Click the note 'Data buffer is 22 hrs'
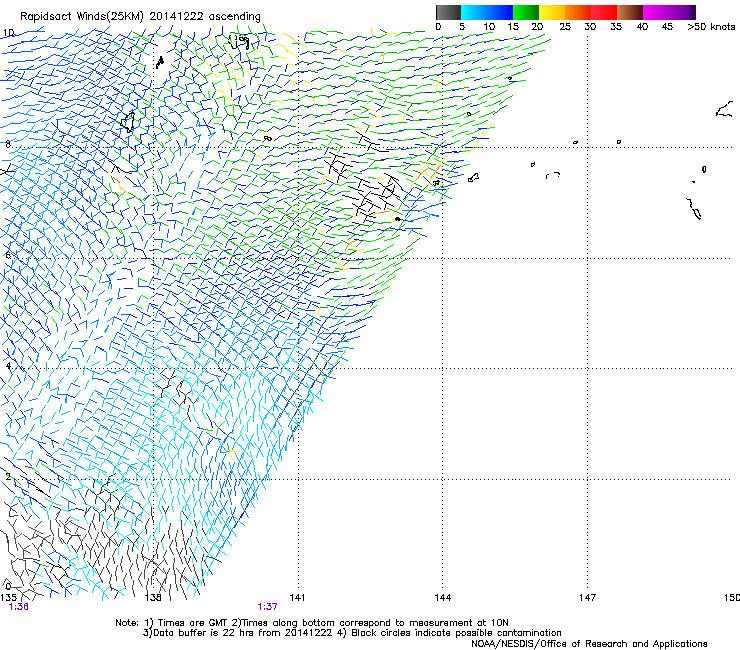740x650 pixels. pos(204,633)
